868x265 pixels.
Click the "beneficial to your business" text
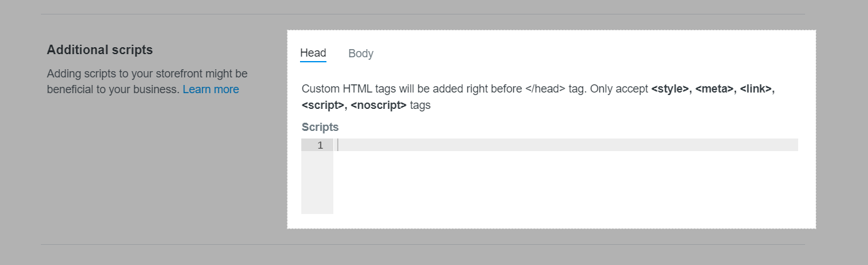(x=113, y=89)
